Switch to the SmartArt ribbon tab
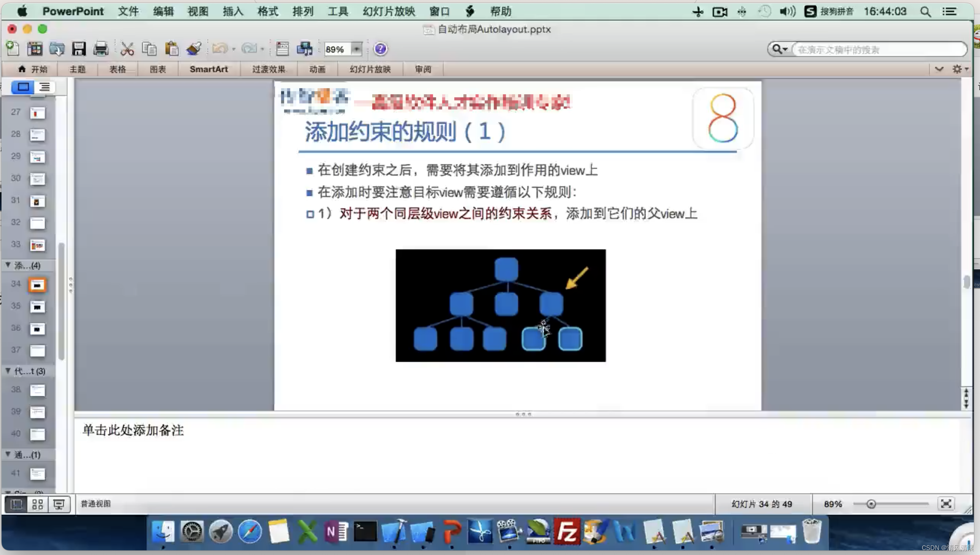980x555 pixels. point(209,69)
